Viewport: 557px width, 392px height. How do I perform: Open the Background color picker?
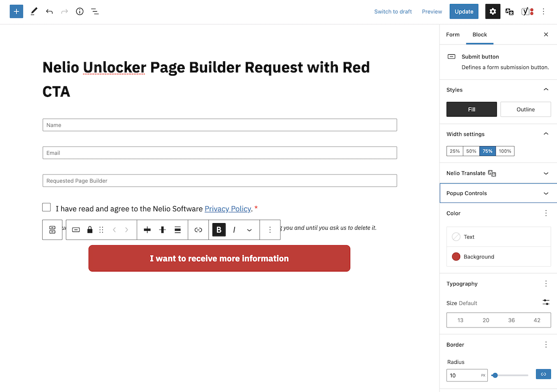(499, 257)
